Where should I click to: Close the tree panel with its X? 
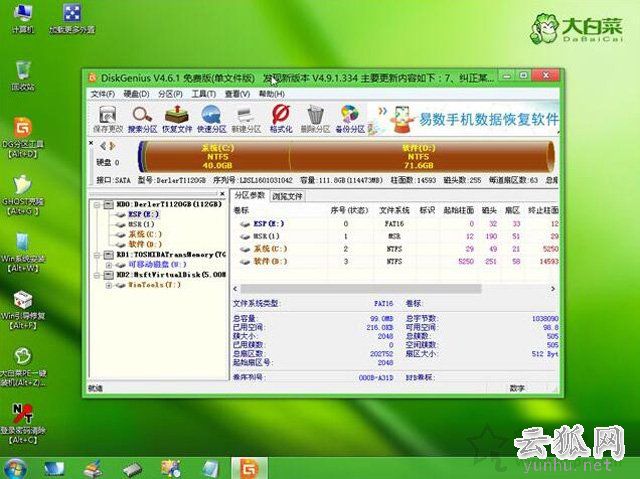(x=222, y=194)
